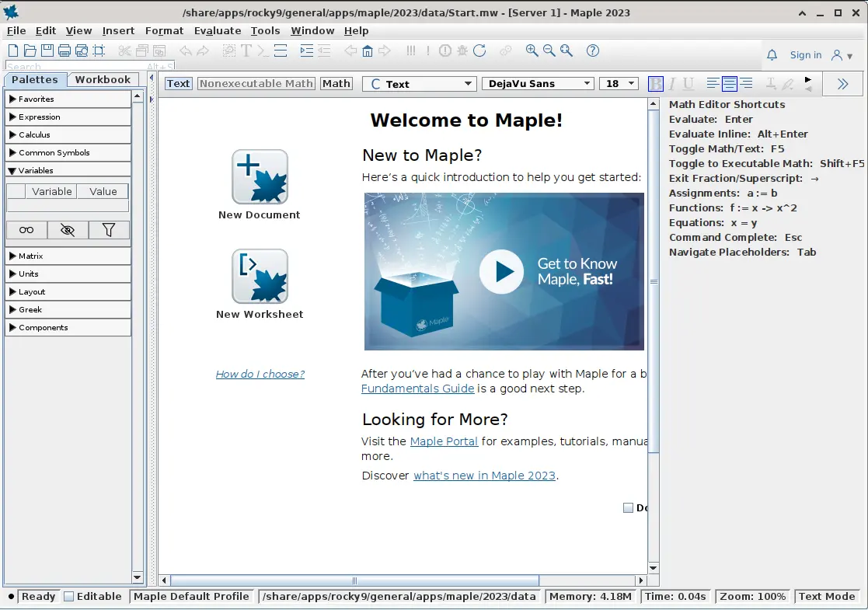Open Maple help via the question mark icon
868x610 pixels.
pos(593,51)
